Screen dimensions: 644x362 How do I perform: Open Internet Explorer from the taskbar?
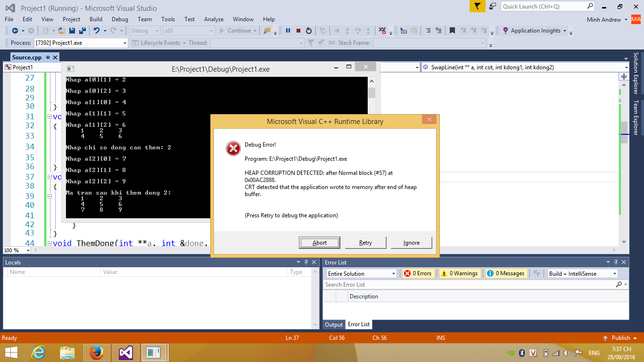pyautogui.click(x=38, y=352)
